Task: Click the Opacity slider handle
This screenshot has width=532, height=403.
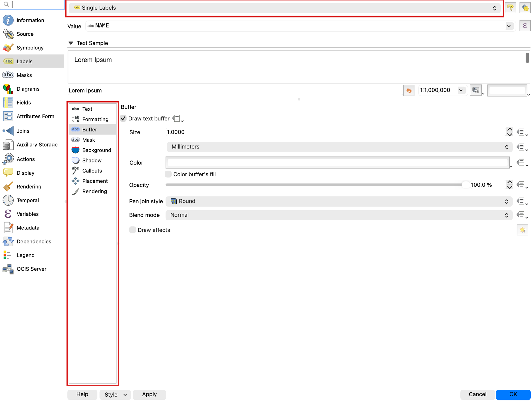Action: (465, 185)
